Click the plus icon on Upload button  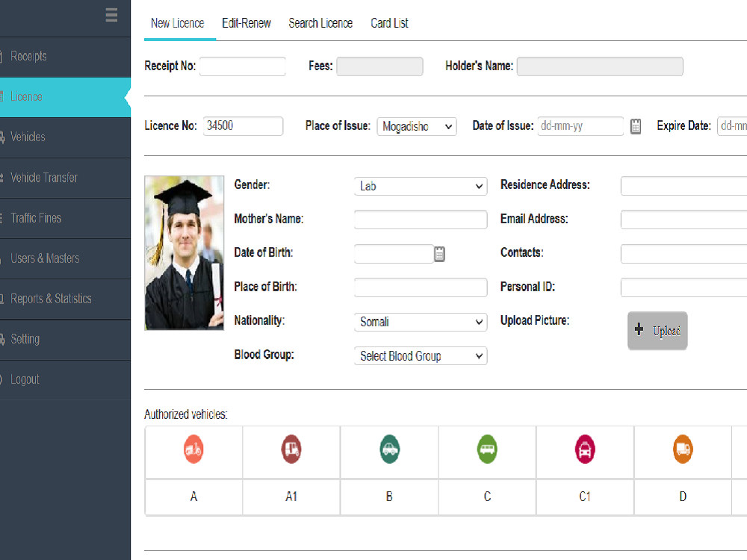pyautogui.click(x=639, y=329)
